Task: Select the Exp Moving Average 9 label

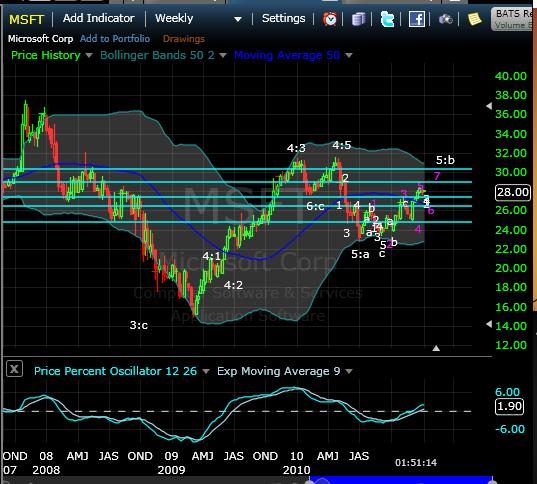Action: tap(279, 371)
